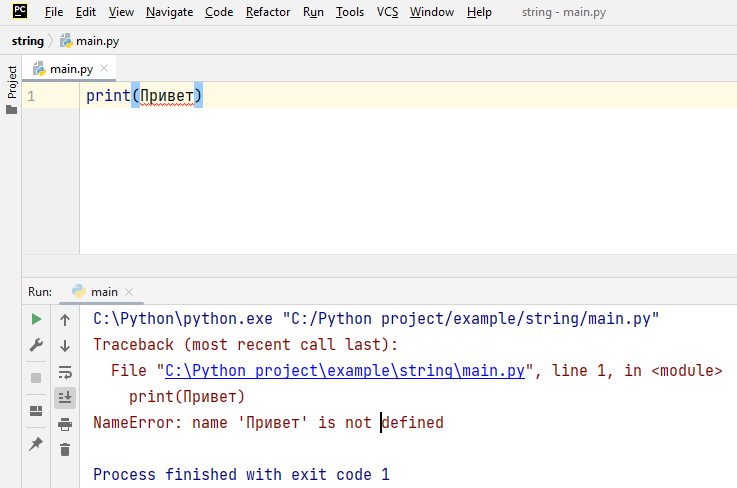Image resolution: width=737 pixels, height=488 pixels.
Task: Click the Down the Stack Trace arrow
Action: (x=65, y=346)
